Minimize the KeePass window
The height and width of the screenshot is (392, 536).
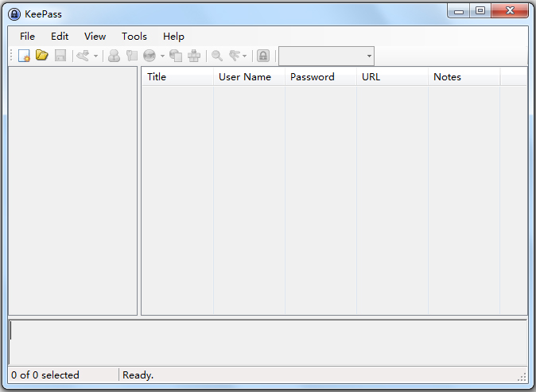click(458, 11)
